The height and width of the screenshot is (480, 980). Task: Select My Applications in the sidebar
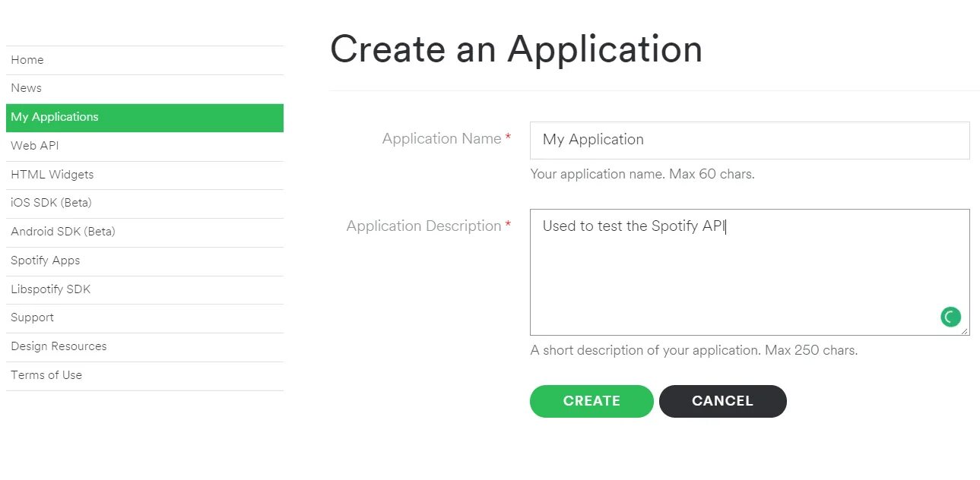[x=144, y=118]
